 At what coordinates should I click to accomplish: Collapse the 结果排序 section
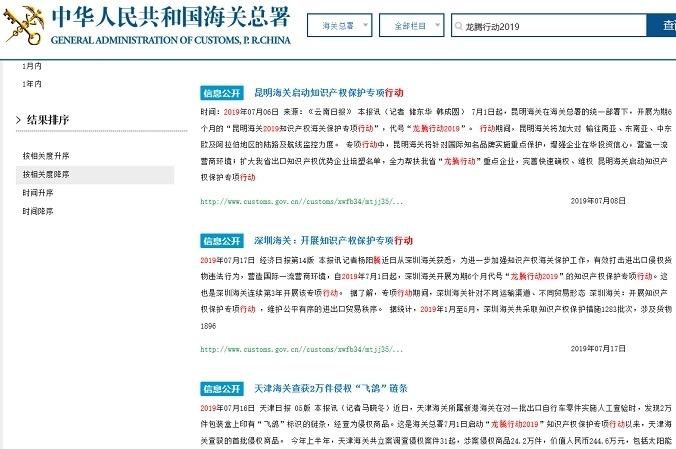tap(18, 120)
